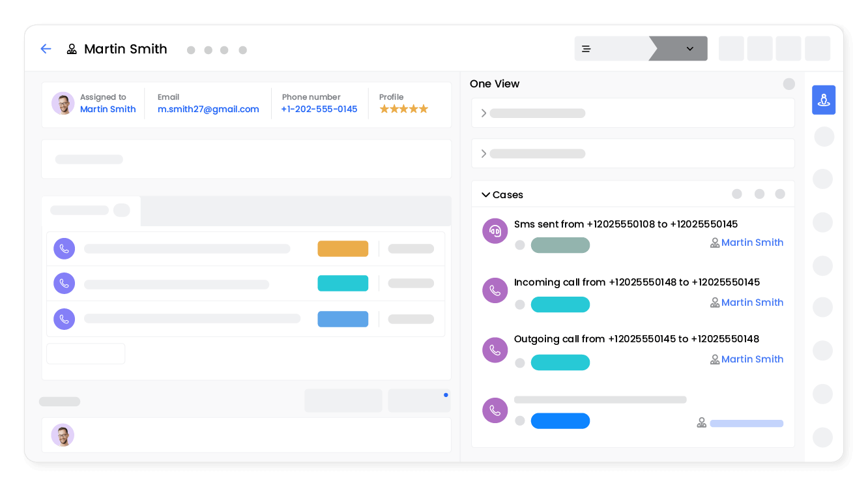Image resolution: width=868 pixels, height=487 pixels.
Task: Click phone number +1-202-555-0145
Action: coord(319,110)
